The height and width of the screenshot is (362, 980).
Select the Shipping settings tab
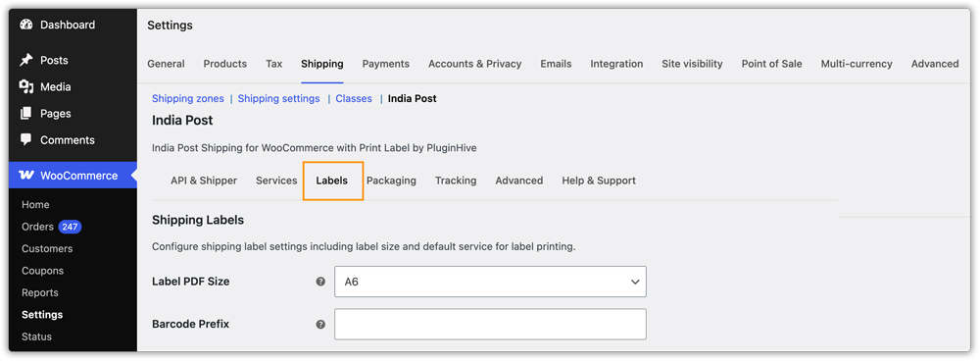click(x=321, y=64)
